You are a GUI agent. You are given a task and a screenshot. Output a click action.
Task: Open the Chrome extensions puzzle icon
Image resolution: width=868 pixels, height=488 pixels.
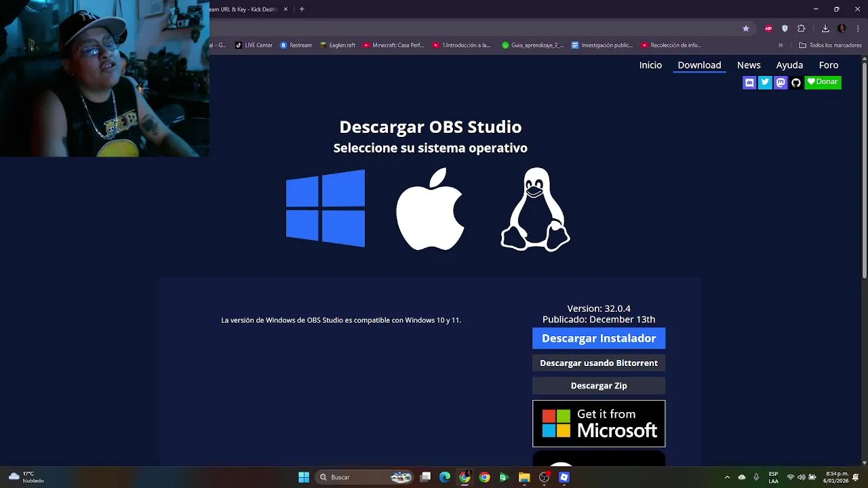[801, 28]
